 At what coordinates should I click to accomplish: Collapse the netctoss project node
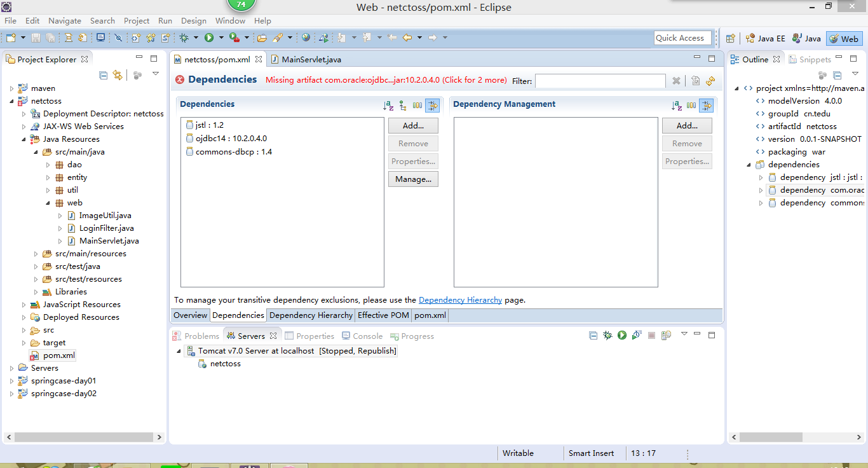pos(11,101)
